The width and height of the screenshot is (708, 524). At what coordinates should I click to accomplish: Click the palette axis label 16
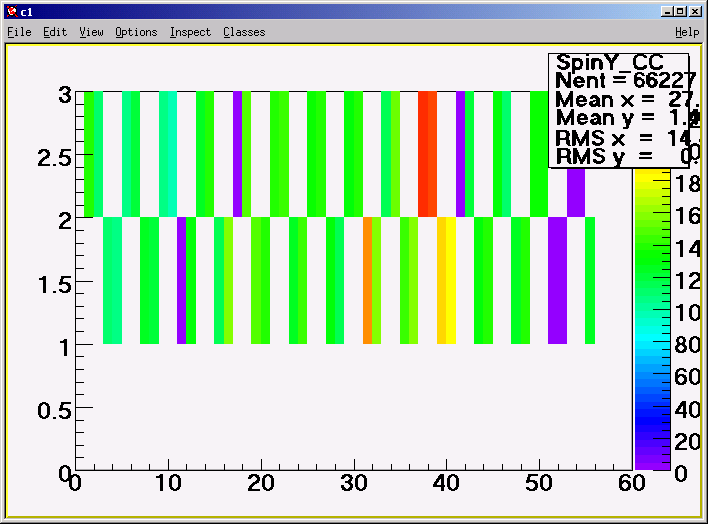tap(687, 216)
